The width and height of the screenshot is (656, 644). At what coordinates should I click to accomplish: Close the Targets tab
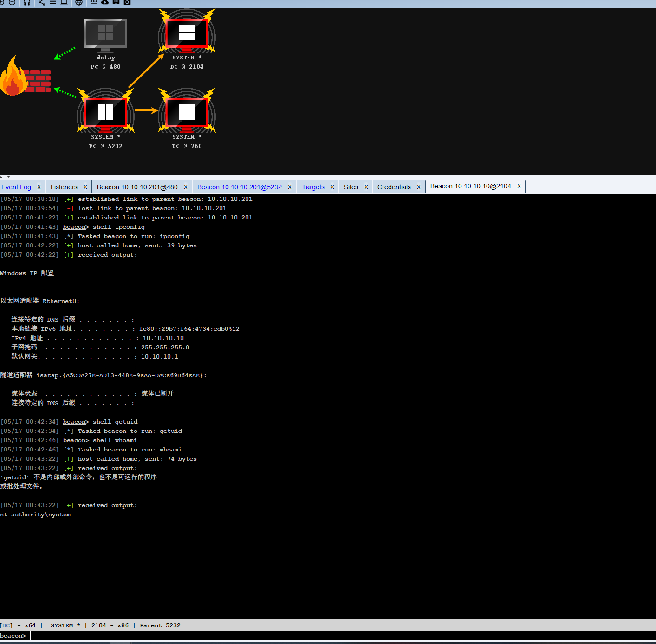[332, 187]
